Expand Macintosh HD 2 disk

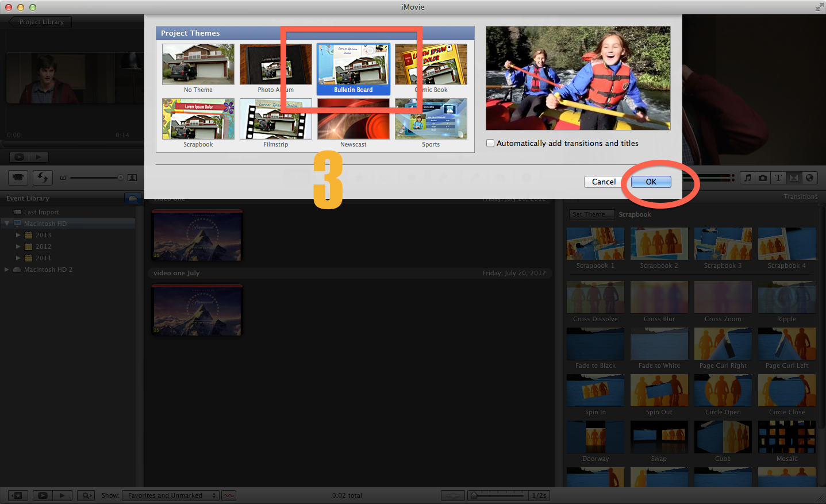point(7,270)
